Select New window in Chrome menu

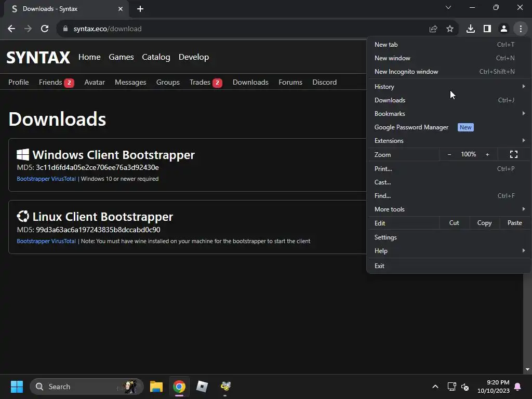[x=449, y=58]
